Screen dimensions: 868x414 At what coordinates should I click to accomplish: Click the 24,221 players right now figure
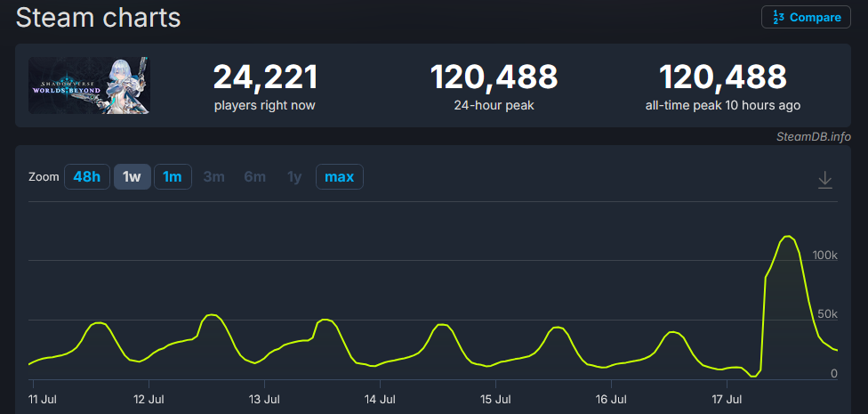click(266, 77)
